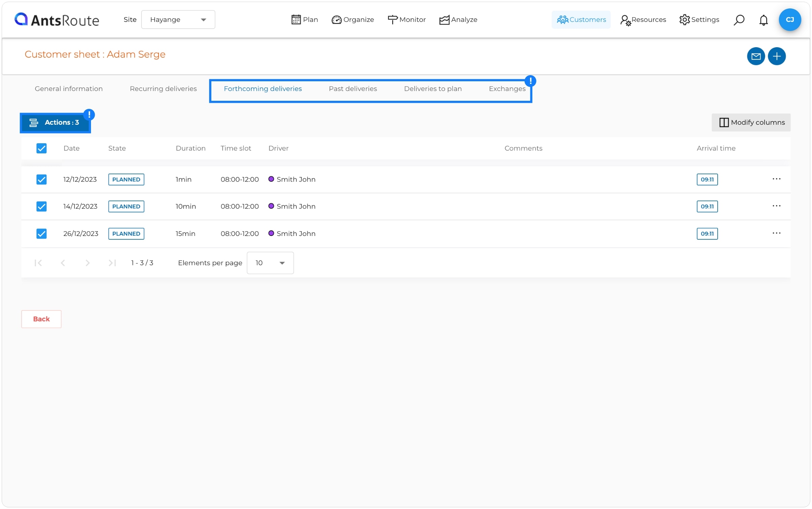
Task: Click purple driver dot on 12/12/2023 row
Action: 271,179
